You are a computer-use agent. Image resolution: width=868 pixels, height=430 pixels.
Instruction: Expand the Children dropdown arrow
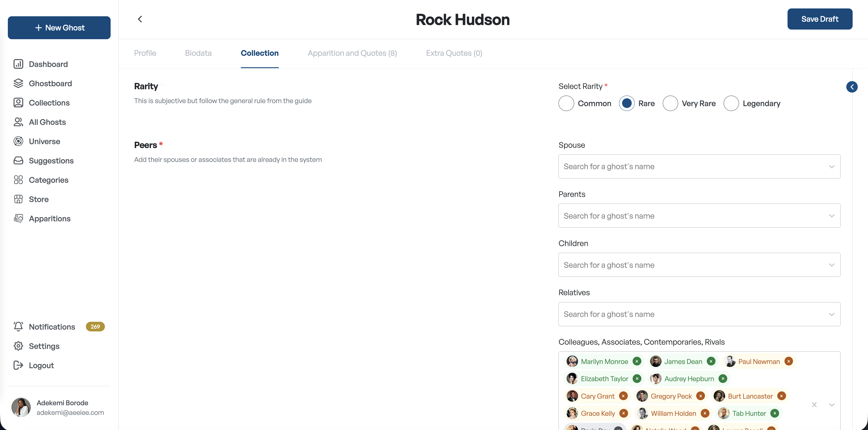[831, 265]
